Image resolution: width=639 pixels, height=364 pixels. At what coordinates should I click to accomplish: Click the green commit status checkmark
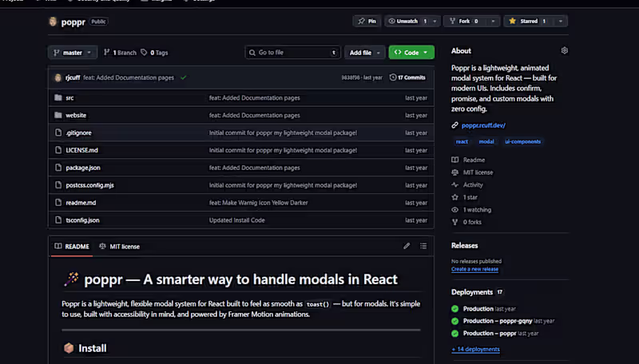click(x=184, y=77)
